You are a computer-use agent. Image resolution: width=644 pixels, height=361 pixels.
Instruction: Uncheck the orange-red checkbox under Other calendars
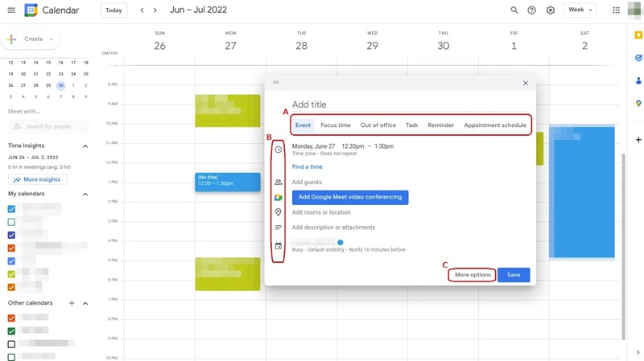pos(11,318)
